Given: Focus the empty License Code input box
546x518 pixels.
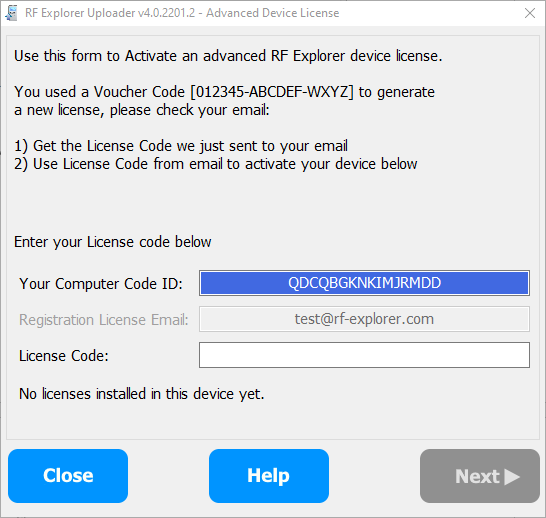Looking at the screenshot, I should pos(364,355).
